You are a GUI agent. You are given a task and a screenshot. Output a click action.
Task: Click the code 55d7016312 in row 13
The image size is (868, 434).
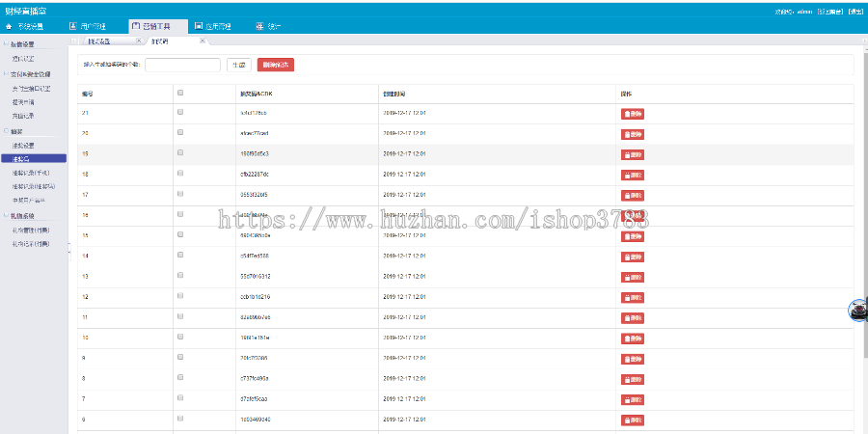click(256, 276)
